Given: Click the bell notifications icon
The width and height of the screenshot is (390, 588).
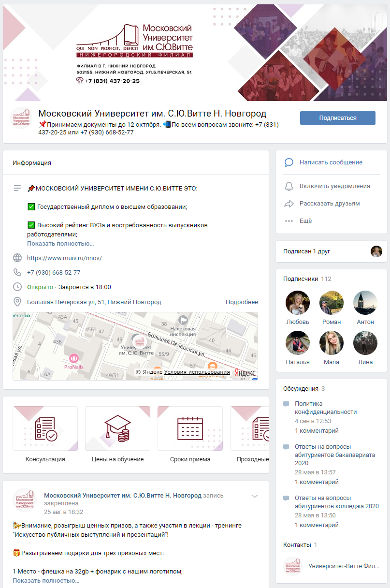Looking at the screenshot, I should pyautogui.click(x=289, y=186).
